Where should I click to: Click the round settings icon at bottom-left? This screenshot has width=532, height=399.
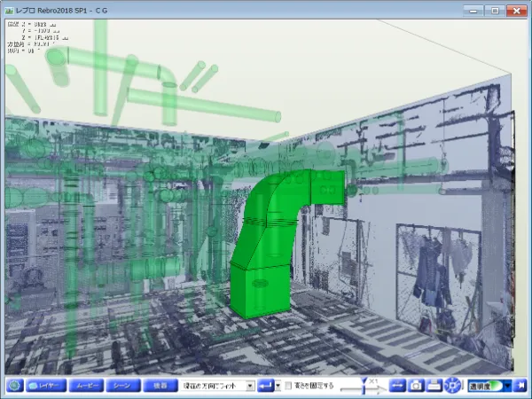click(13, 386)
